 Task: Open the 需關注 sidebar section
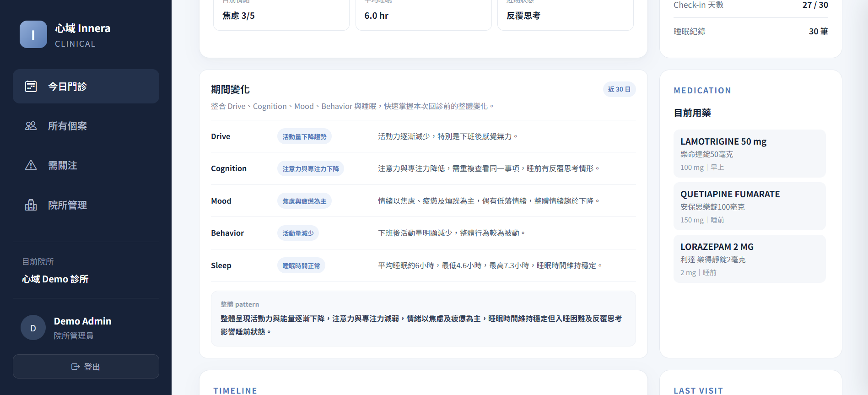86,165
